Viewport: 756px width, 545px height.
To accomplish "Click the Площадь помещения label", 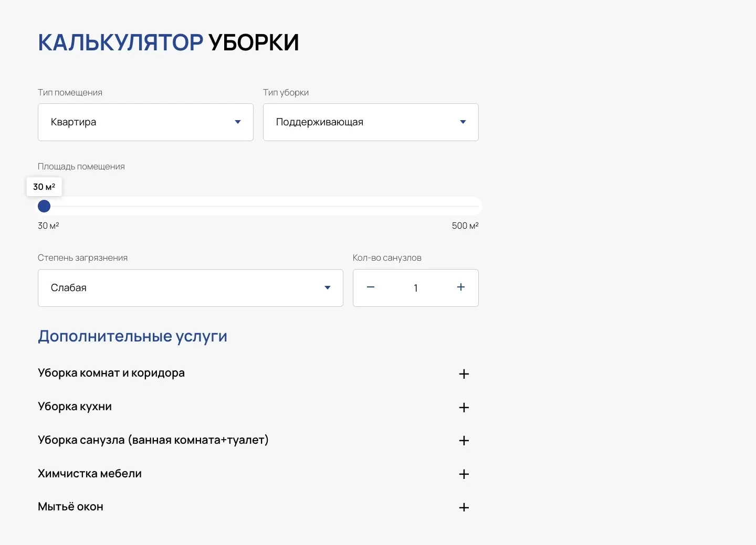I will tap(81, 166).
